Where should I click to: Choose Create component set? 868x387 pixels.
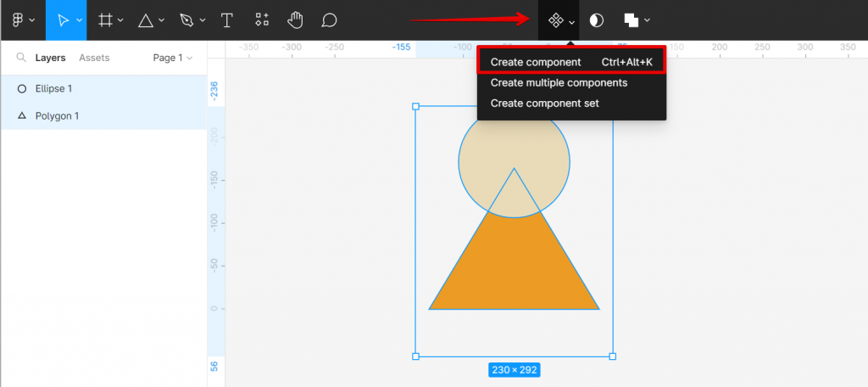coord(544,103)
